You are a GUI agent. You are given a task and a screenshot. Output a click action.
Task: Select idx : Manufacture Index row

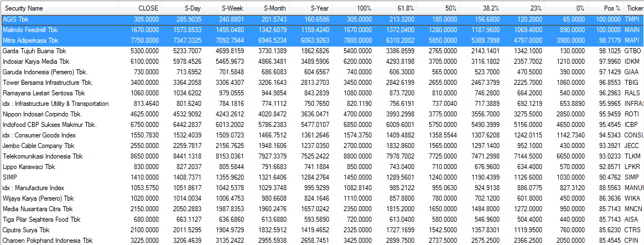click(x=322, y=188)
